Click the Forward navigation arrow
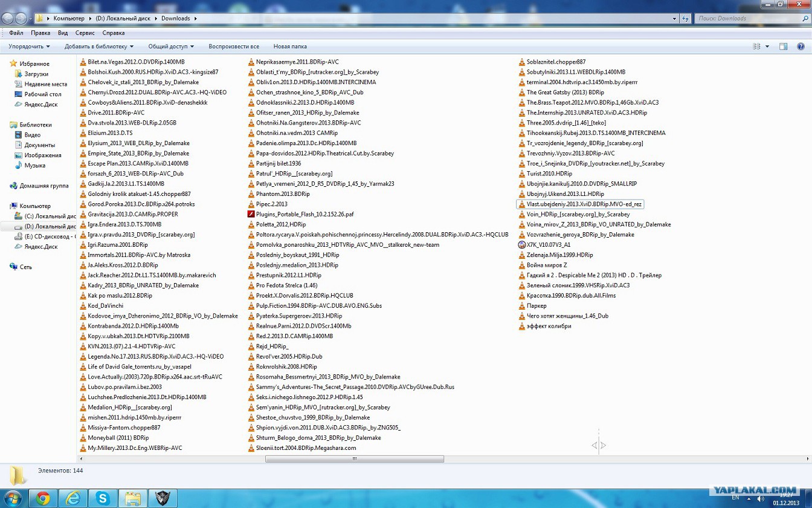 pyautogui.click(x=21, y=19)
